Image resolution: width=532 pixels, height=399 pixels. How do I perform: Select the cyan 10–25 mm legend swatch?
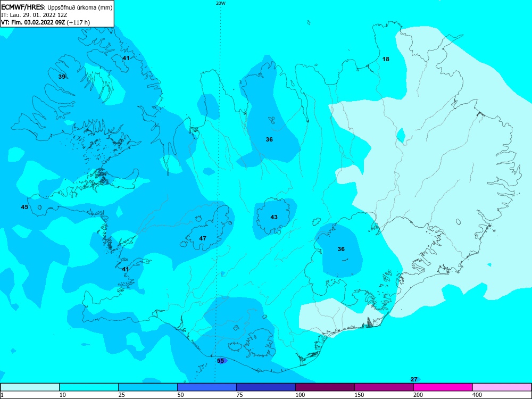[x=89, y=387]
